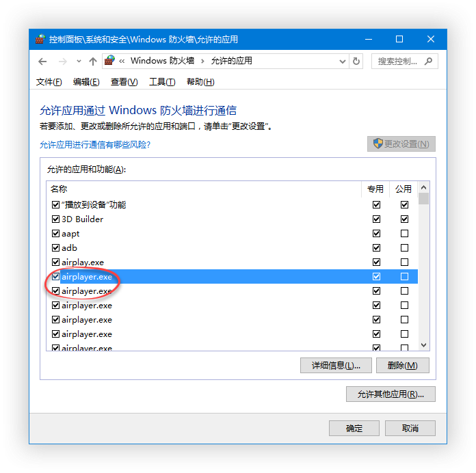Enable public network for aapt

(404, 233)
